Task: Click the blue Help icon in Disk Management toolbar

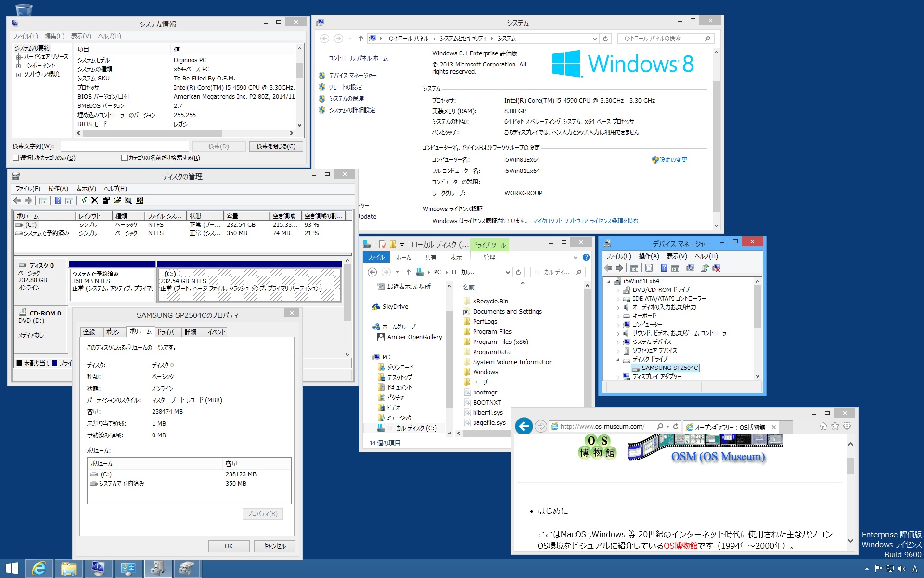Action: click(58, 201)
